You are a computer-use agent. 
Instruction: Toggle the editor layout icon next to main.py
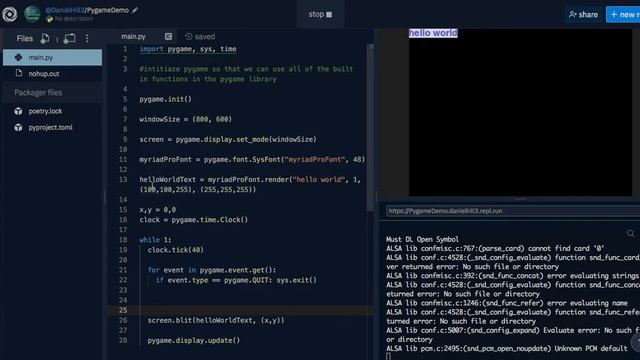click(x=168, y=36)
